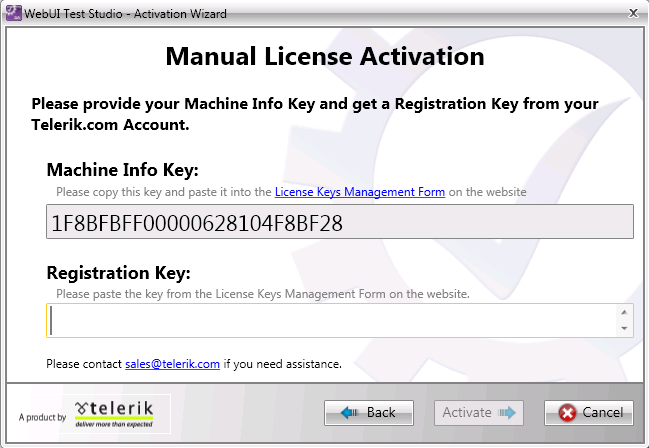Click the Registration Key scroll up arrow
Screen dimensions: 649x448
pyautogui.click(x=625, y=311)
